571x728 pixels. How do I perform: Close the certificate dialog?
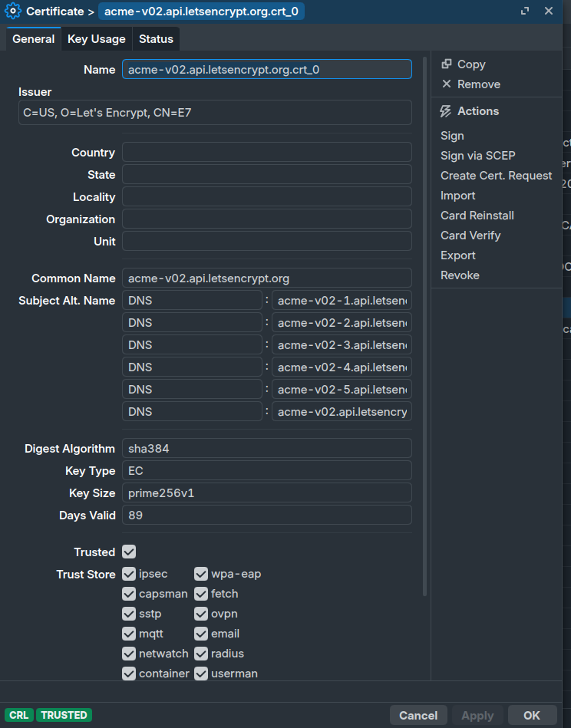(x=549, y=11)
